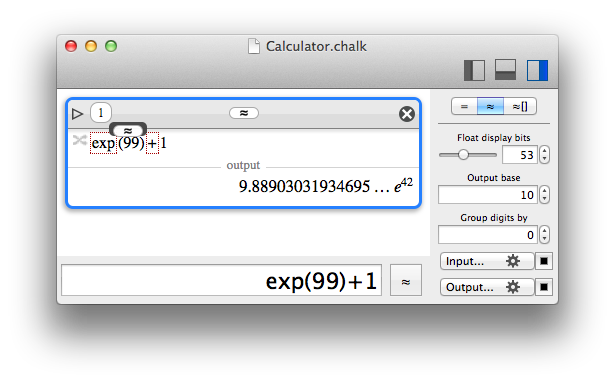
Task: Click the Float display bits slider knob
Action: pyautogui.click(x=463, y=155)
